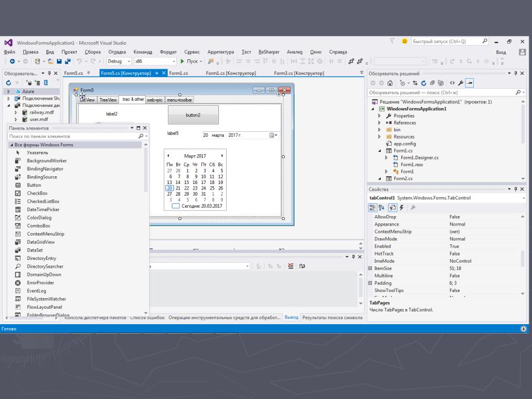
Task: Click the View Code icon in Solution Explorer
Action: (x=452, y=83)
